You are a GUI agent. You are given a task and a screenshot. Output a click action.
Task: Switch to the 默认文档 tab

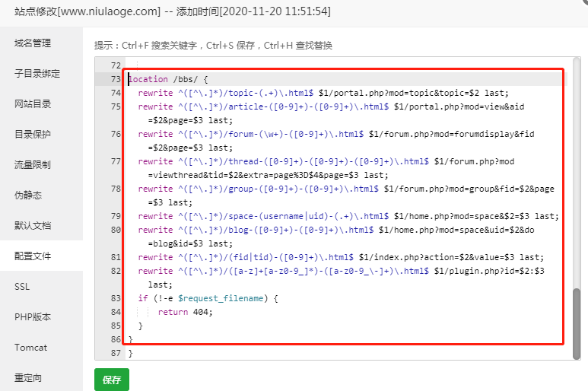(x=33, y=225)
